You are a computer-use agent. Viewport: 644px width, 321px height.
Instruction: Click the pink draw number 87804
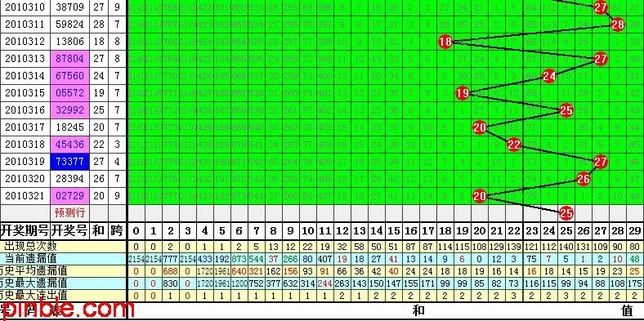pyautogui.click(x=69, y=59)
